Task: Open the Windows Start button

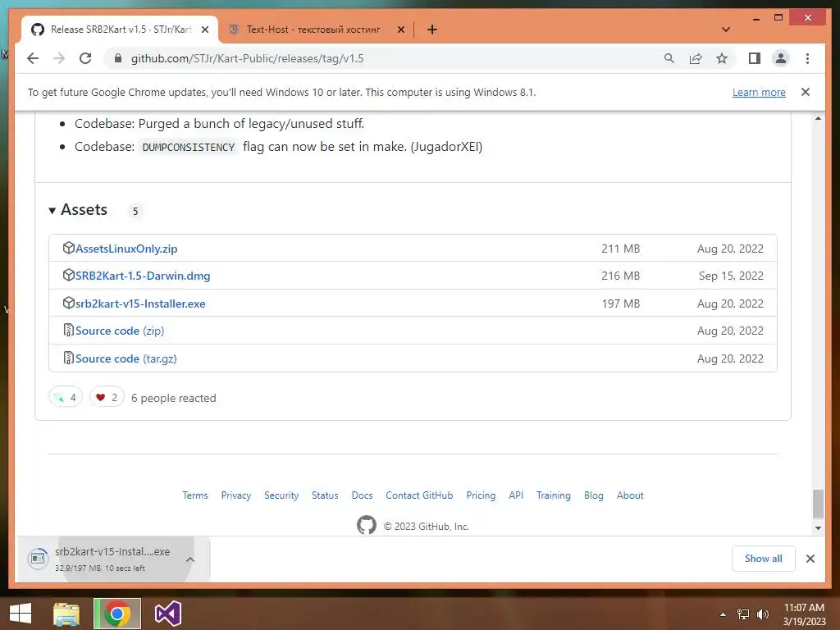Action: click(x=21, y=614)
